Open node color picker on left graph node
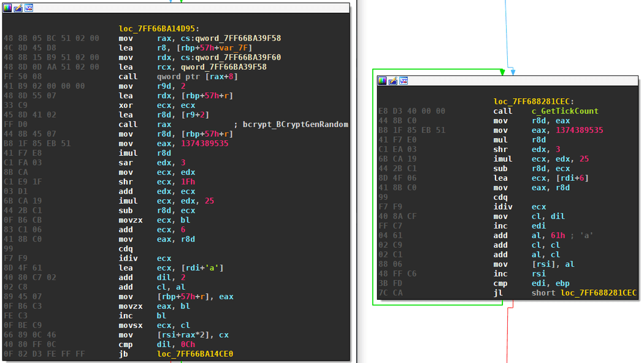This screenshot has width=644, height=363. [x=7, y=8]
